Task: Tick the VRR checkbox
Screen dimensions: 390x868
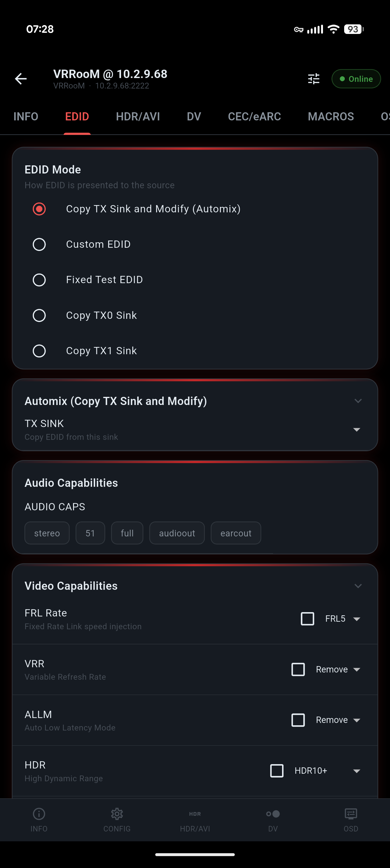Action: [298, 669]
